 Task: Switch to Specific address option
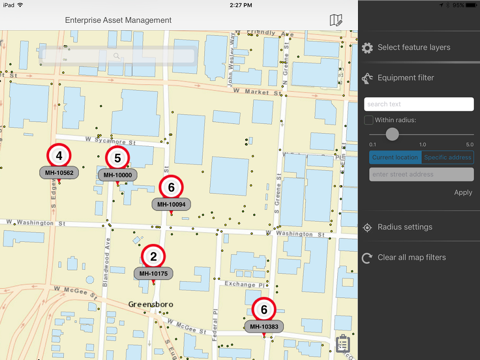(448, 157)
